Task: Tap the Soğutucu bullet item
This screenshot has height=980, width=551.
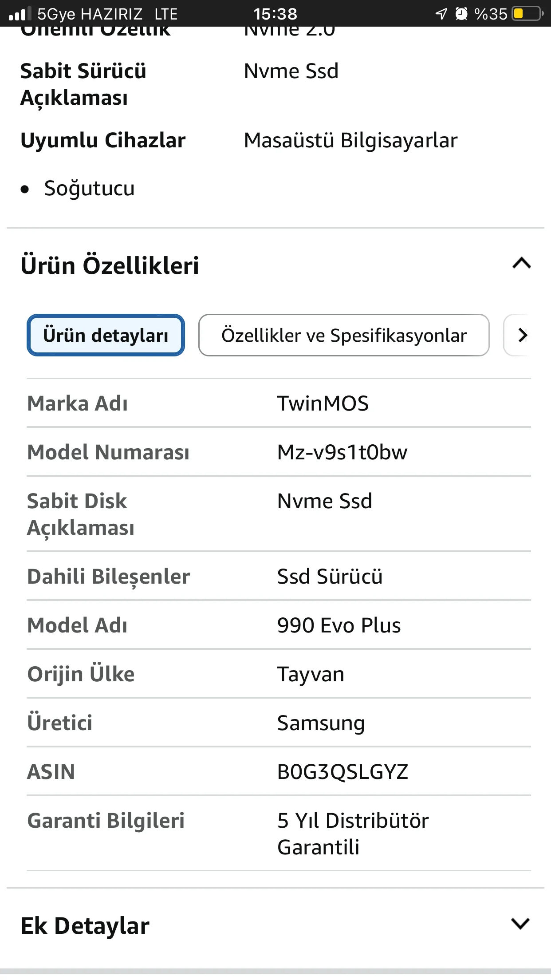Action: click(x=89, y=188)
